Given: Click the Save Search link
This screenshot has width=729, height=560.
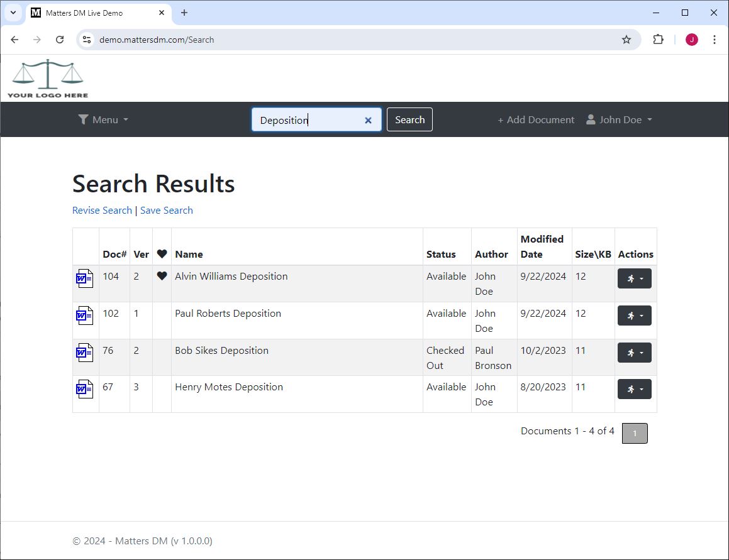Looking at the screenshot, I should point(166,210).
